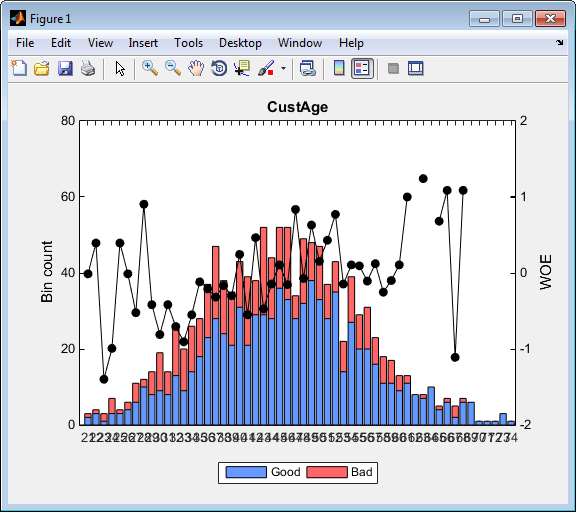Click the Bad legend label
This screenshot has height=512, width=576.
coord(361,472)
